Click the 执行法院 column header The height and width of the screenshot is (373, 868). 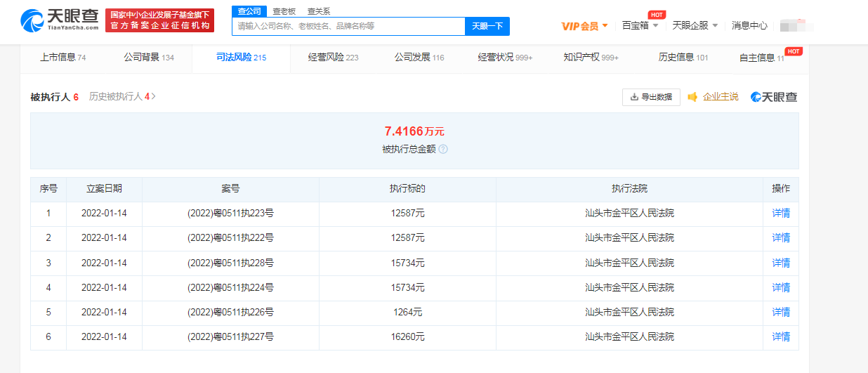click(629, 189)
